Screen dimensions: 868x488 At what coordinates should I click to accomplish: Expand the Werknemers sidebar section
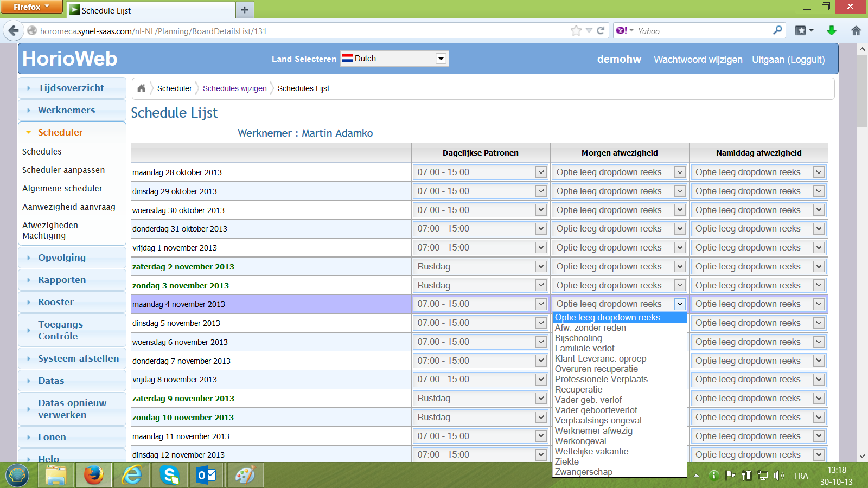(x=72, y=110)
